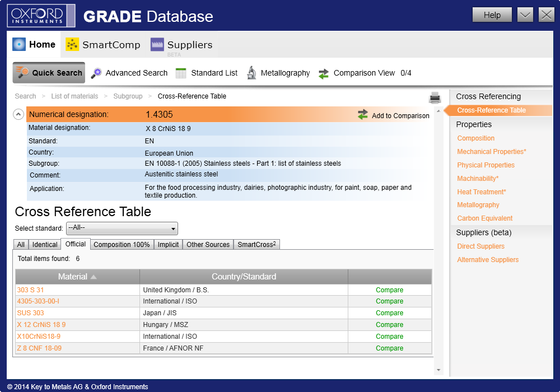Open material 303 S 31
Viewport: 560px width, 392px height.
tap(30, 290)
